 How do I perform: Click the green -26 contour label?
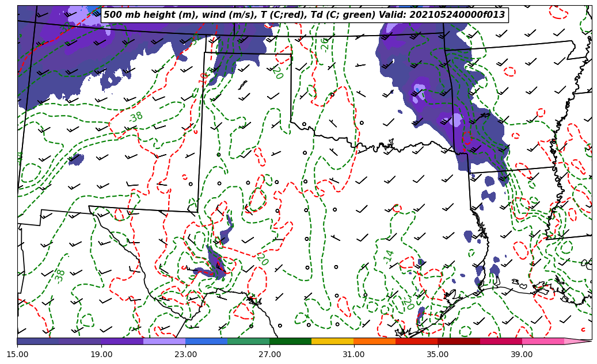(x=325, y=44)
